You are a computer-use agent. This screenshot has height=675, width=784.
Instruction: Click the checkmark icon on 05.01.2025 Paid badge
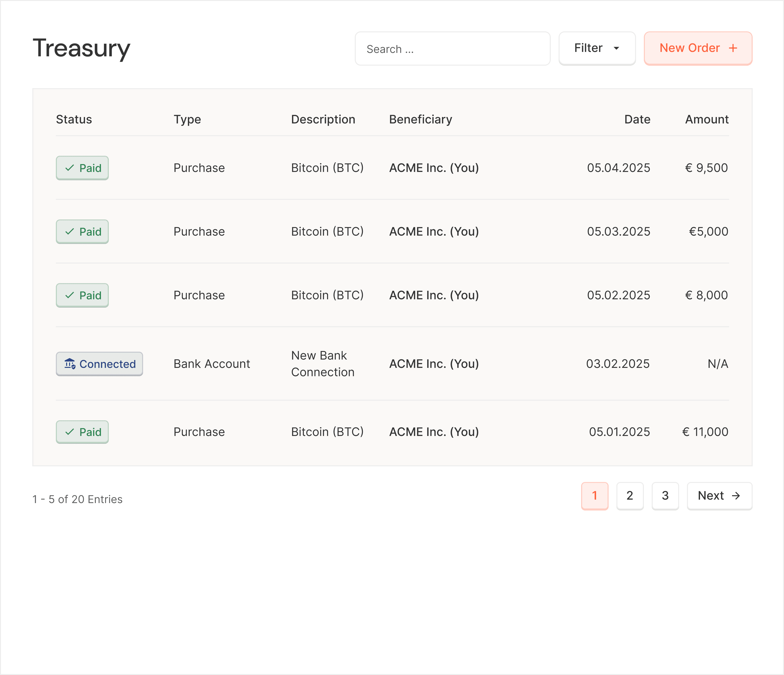click(70, 432)
